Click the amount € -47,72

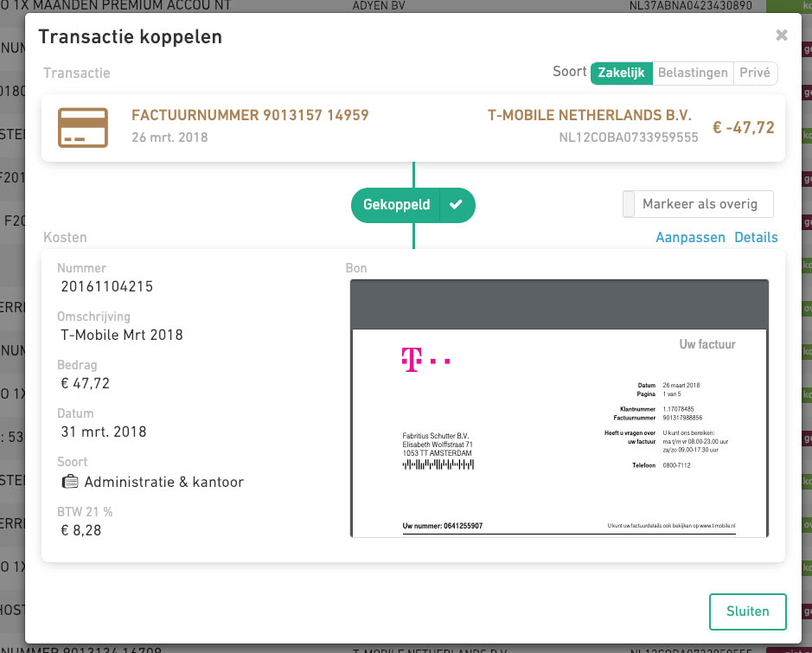(x=744, y=127)
